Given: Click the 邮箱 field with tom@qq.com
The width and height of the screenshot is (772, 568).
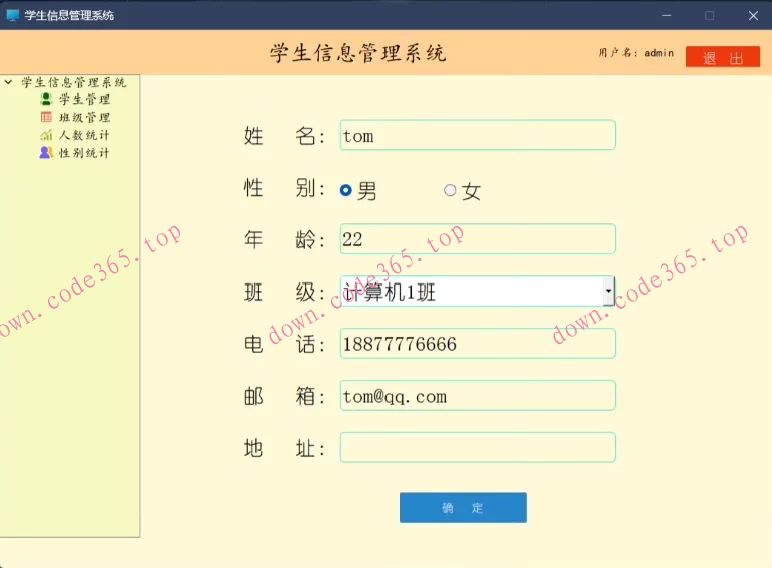Looking at the screenshot, I should click(x=478, y=395).
